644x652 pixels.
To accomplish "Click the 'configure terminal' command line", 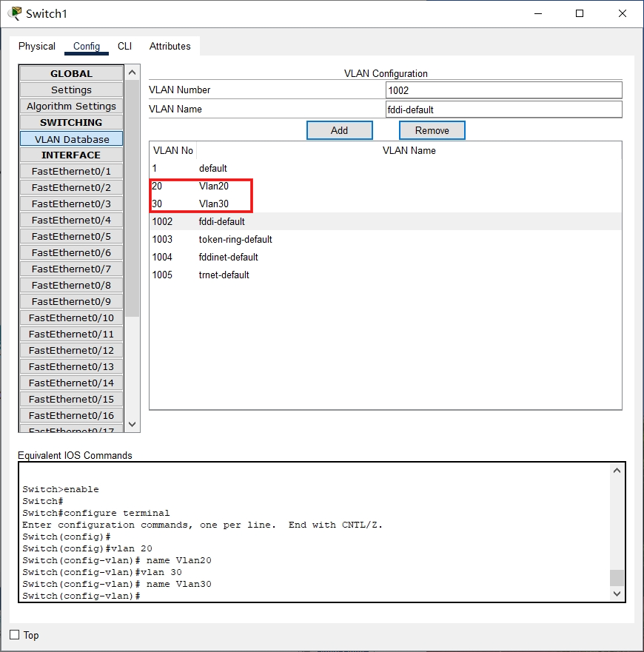I will pyautogui.click(x=96, y=513).
